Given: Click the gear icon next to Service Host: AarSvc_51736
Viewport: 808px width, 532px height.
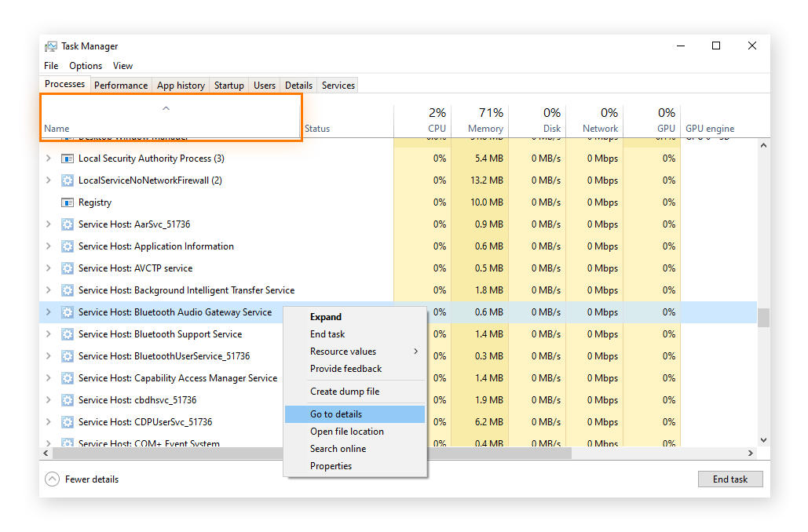Looking at the screenshot, I should [67, 224].
